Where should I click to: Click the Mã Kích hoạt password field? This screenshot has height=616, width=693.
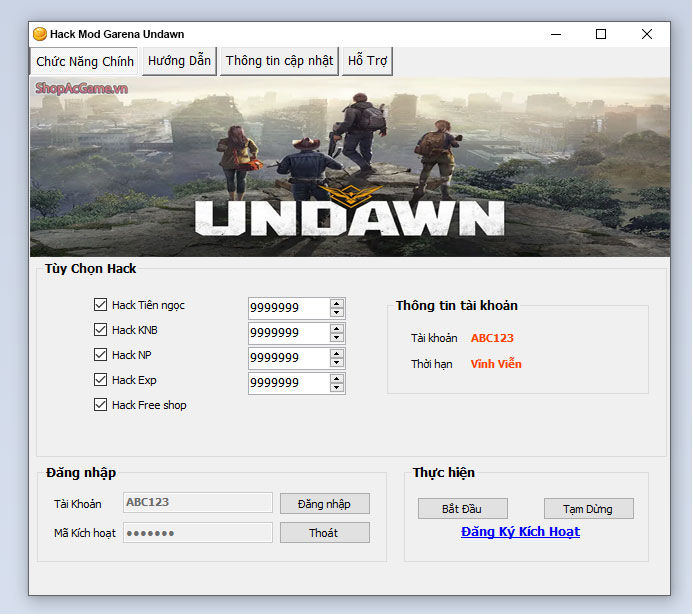pos(198,533)
